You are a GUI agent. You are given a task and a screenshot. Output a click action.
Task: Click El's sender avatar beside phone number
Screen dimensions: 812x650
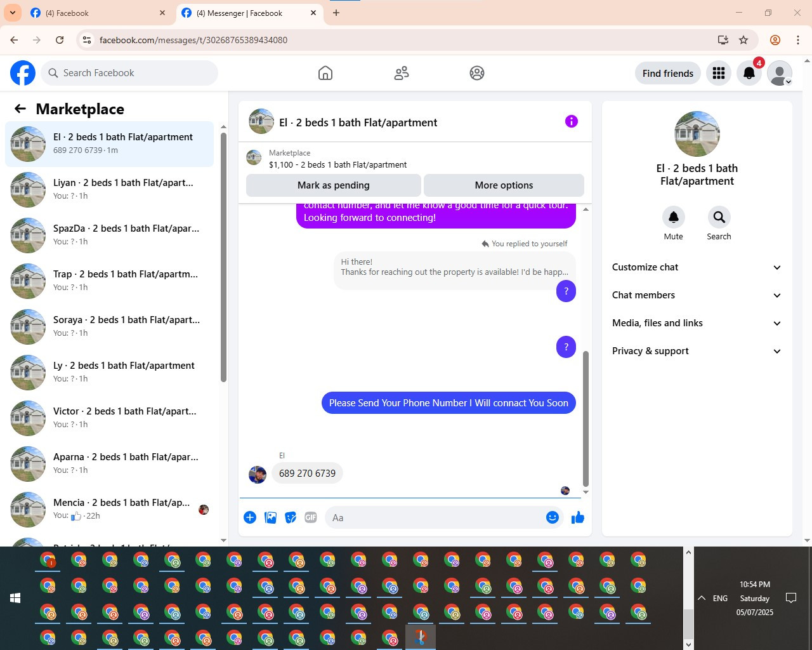click(258, 475)
